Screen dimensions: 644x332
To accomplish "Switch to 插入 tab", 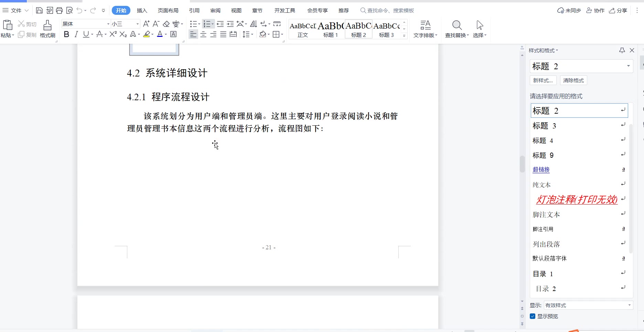I will [x=142, y=11].
